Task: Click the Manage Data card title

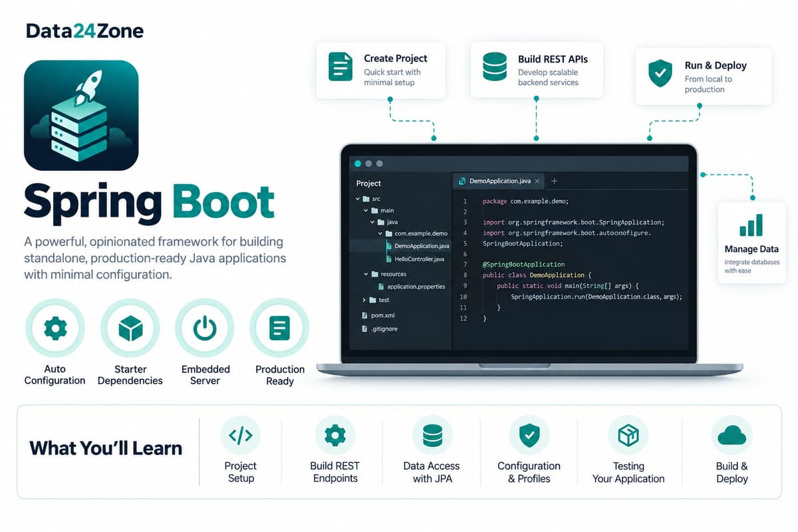Action: (x=751, y=249)
